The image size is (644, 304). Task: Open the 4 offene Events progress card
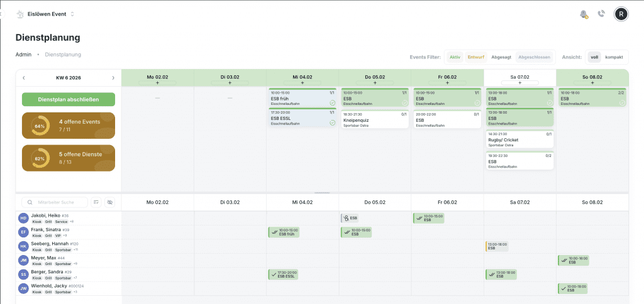click(x=69, y=126)
